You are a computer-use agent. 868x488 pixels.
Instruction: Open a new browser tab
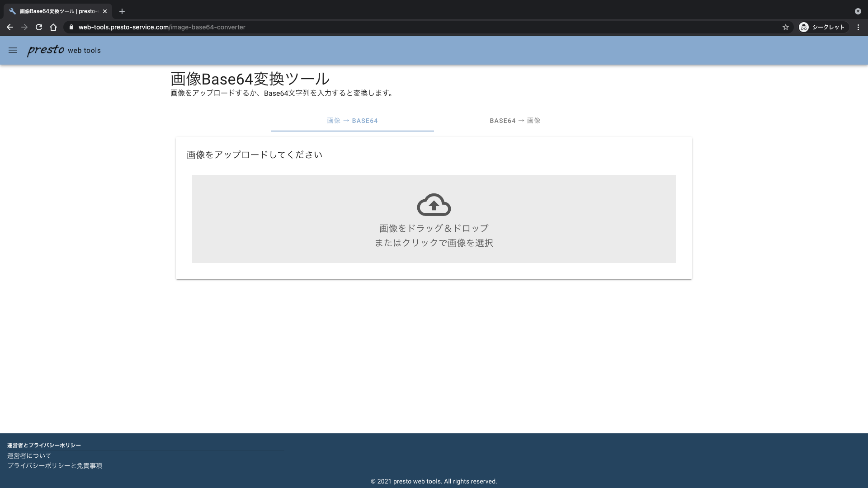coord(121,11)
